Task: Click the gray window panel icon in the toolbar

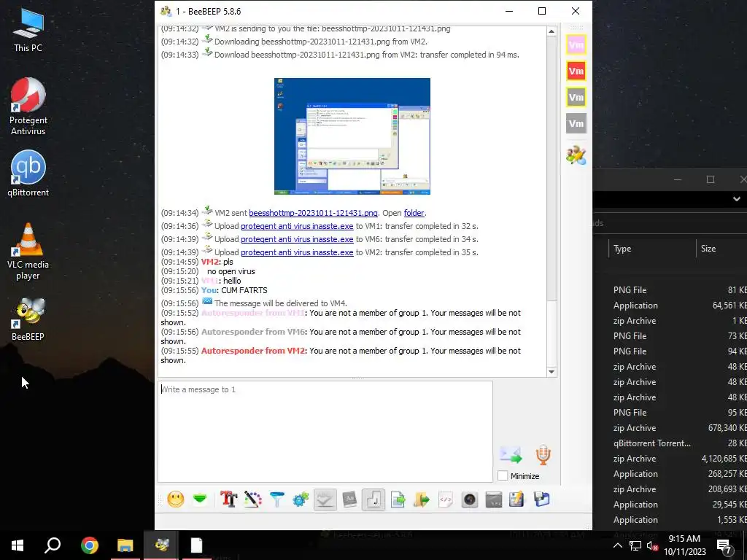Action: click(494, 499)
